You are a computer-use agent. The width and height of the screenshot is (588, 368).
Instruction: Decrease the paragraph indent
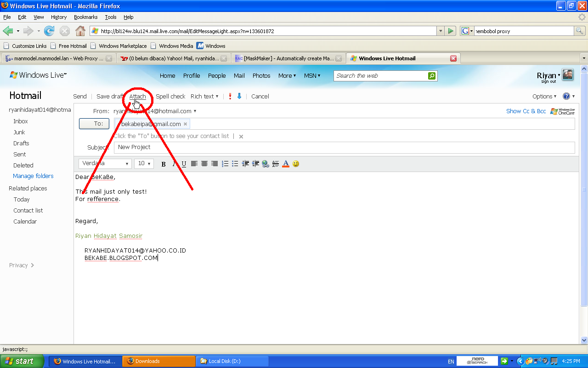click(x=245, y=164)
